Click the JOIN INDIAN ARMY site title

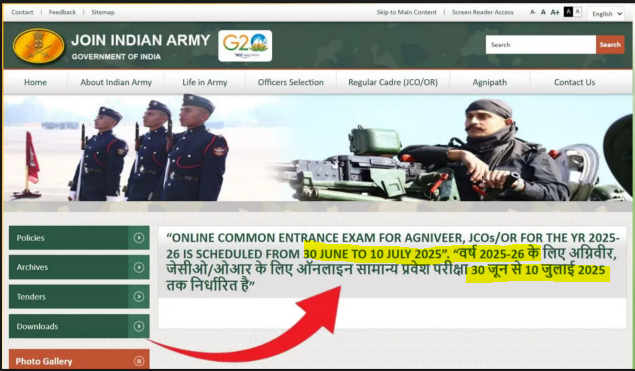(141, 40)
